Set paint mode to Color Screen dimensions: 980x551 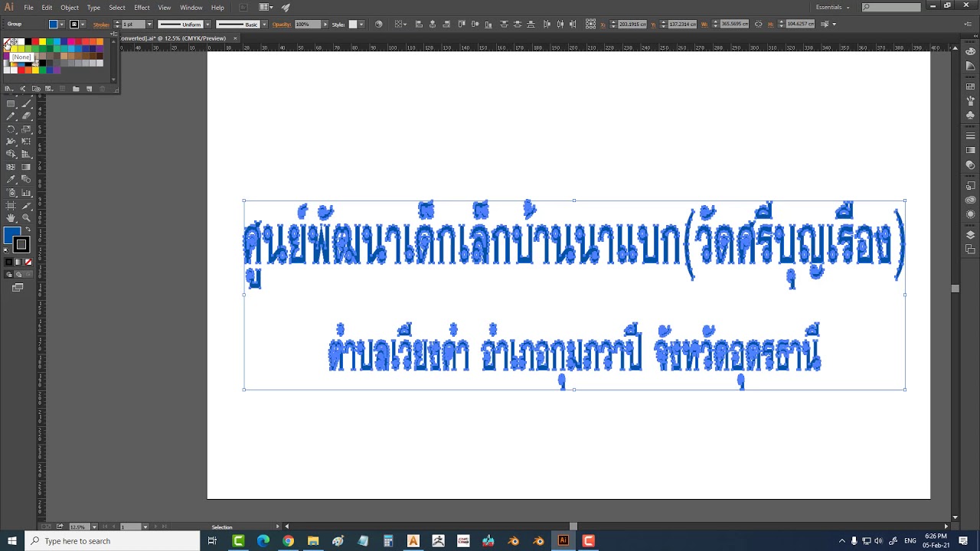[9, 262]
